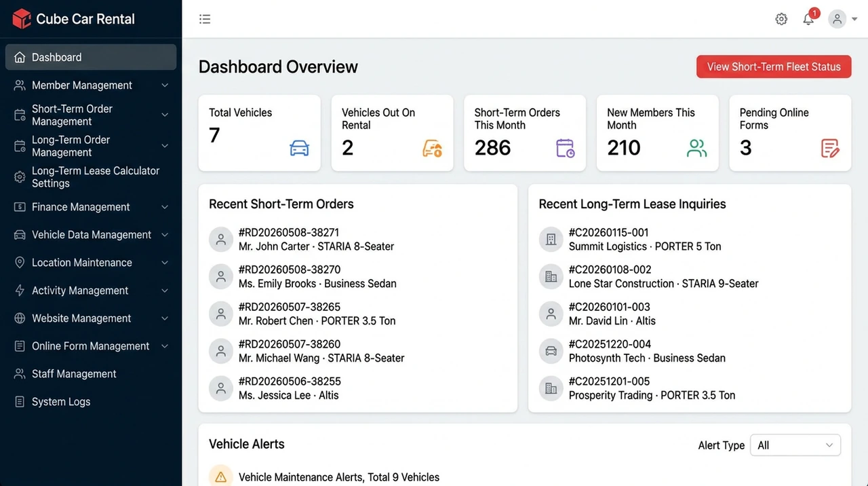This screenshot has width=868, height=486.
Task: Click the building icon for inquiry #C20260115-001
Action: point(551,239)
